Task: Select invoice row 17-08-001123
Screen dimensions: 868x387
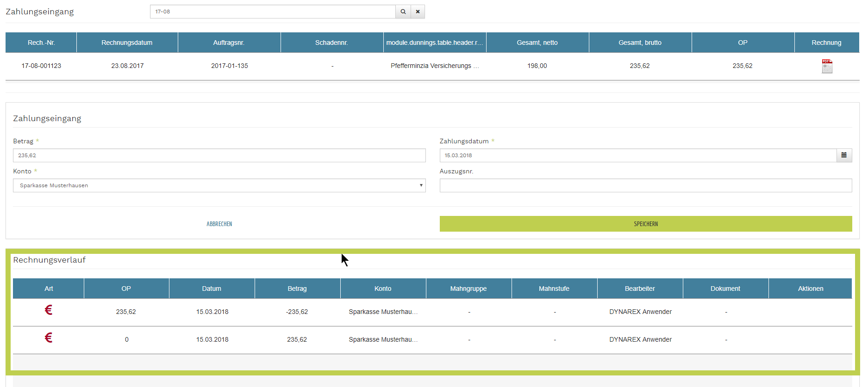Action: click(x=41, y=66)
